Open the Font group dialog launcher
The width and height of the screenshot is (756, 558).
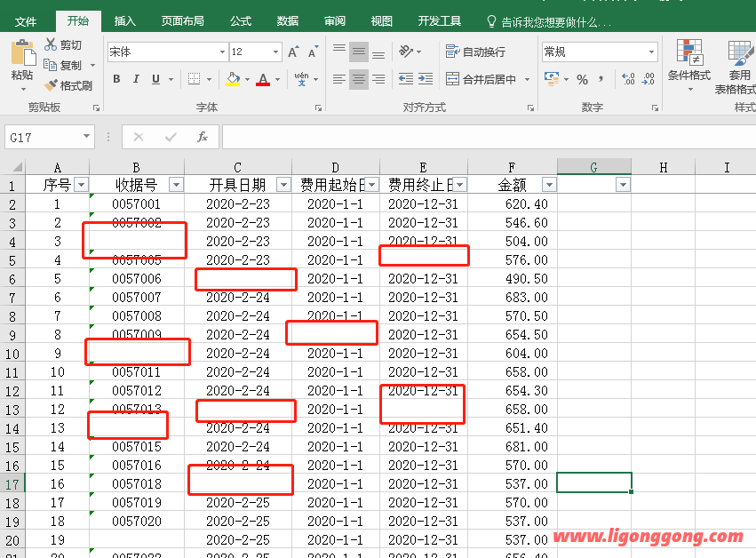click(x=318, y=108)
